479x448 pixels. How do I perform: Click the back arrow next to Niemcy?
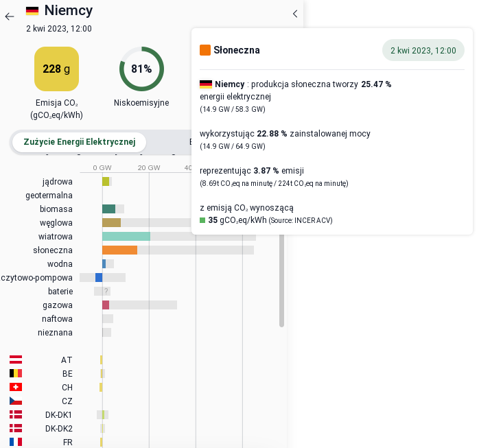pyautogui.click(x=10, y=16)
